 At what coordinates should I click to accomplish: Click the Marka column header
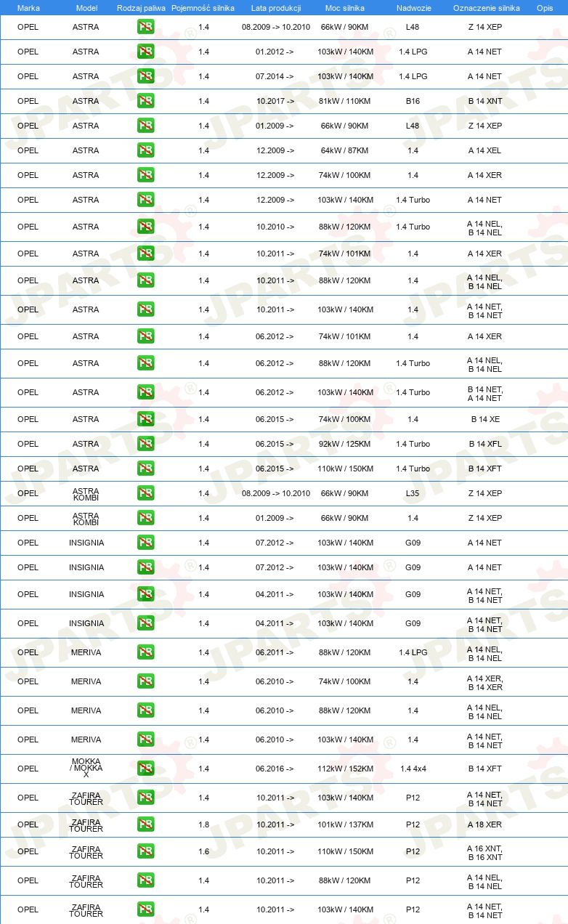coord(28,7)
